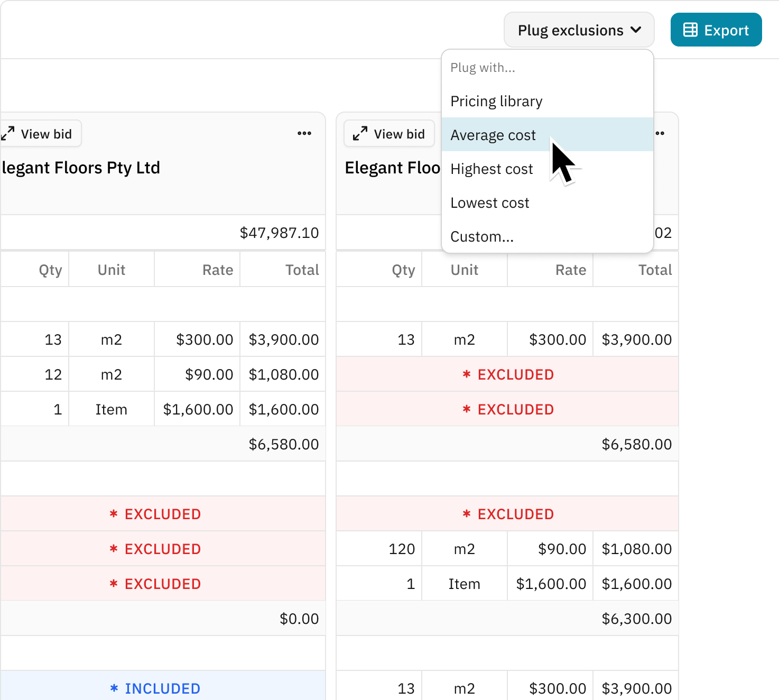
Task: Click expand arrows icon on first View bid
Action: click(7, 134)
